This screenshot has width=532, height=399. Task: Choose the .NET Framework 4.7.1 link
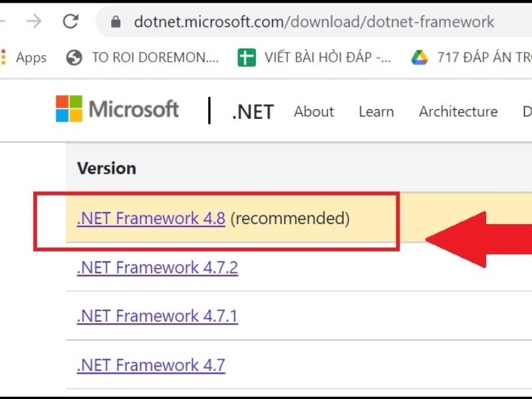158,316
